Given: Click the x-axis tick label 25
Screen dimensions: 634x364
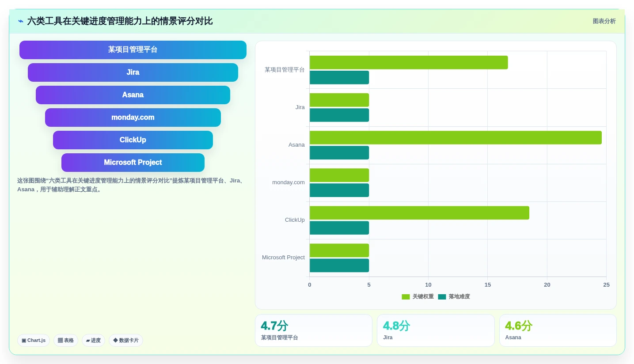Looking at the screenshot, I should (606, 285).
